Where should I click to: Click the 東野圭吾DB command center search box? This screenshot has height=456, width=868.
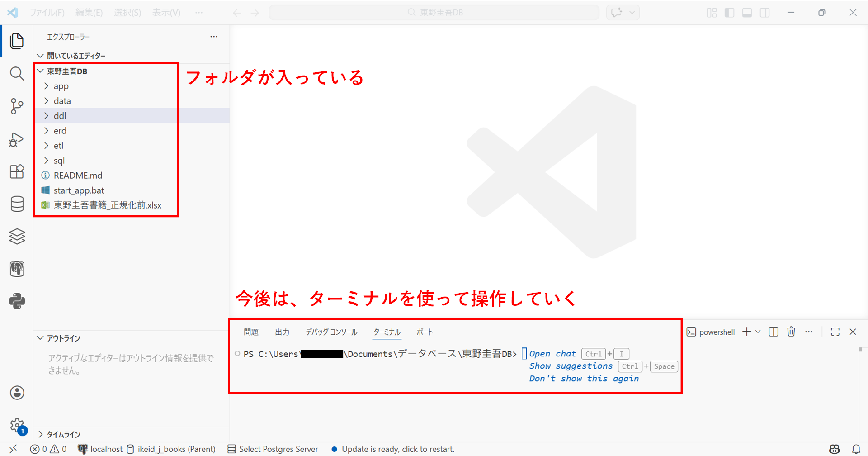pyautogui.click(x=434, y=13)
